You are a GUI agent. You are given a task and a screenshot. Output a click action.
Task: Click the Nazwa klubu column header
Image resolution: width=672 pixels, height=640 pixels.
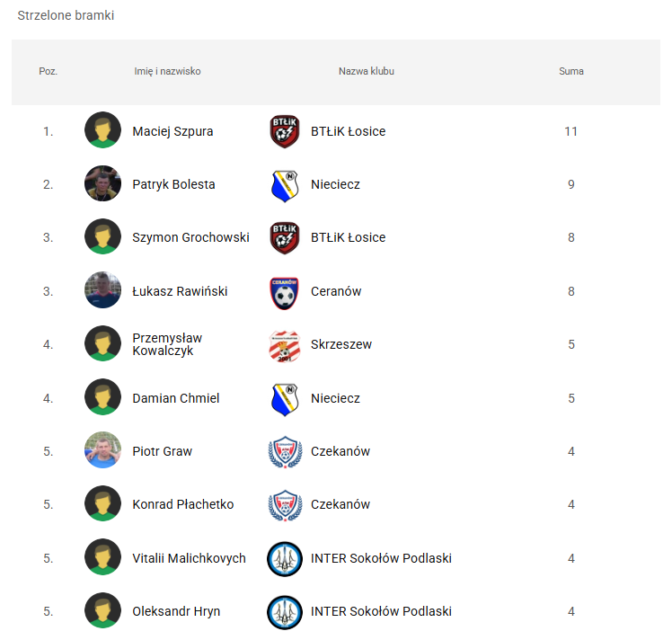[x=366, y=72]
